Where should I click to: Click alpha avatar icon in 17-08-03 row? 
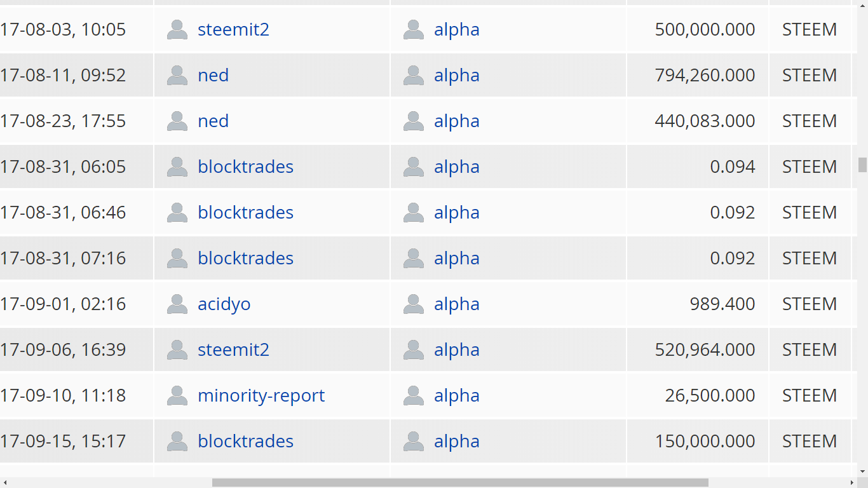coord(414,30)
